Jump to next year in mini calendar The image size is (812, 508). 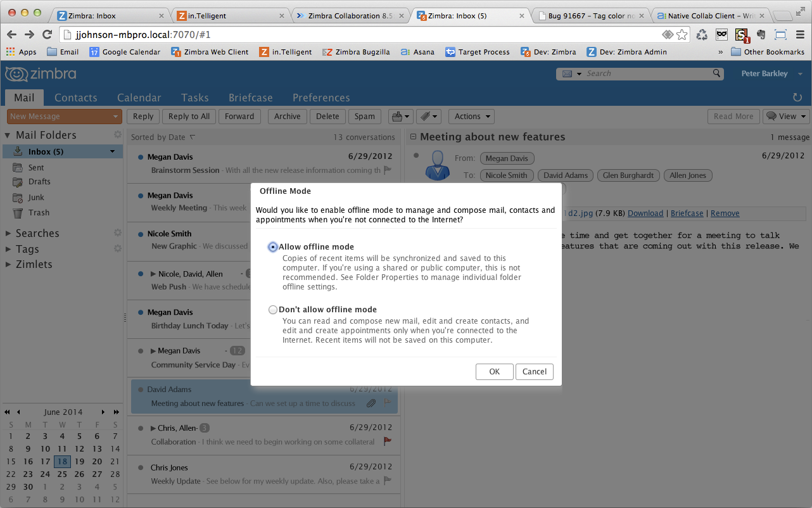[117, 412]
